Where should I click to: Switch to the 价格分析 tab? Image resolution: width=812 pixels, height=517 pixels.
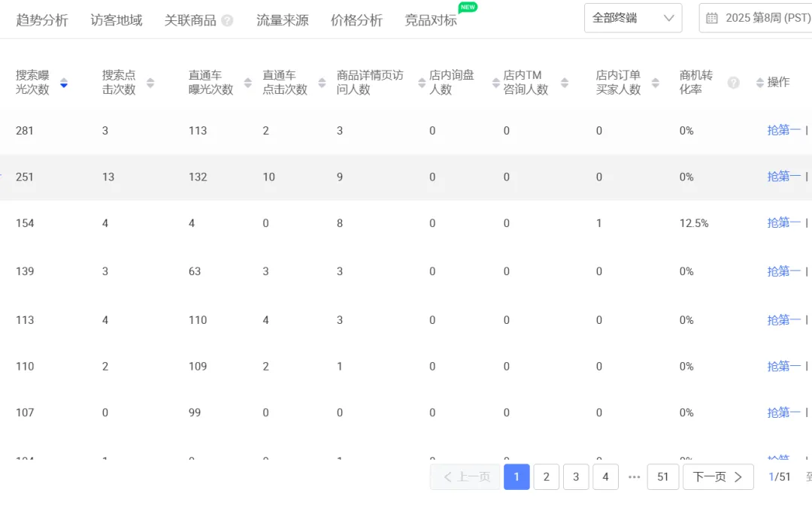[356, 21]
